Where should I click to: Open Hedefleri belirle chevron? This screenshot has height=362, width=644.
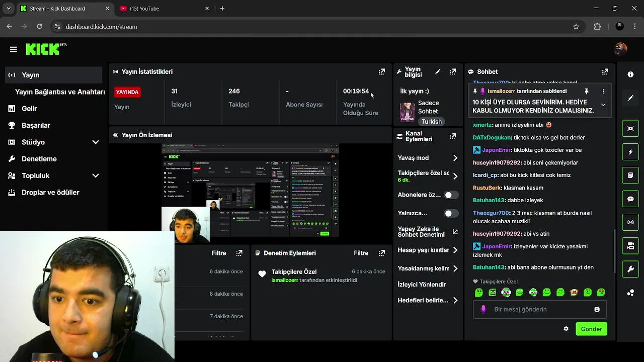[455, 300]
